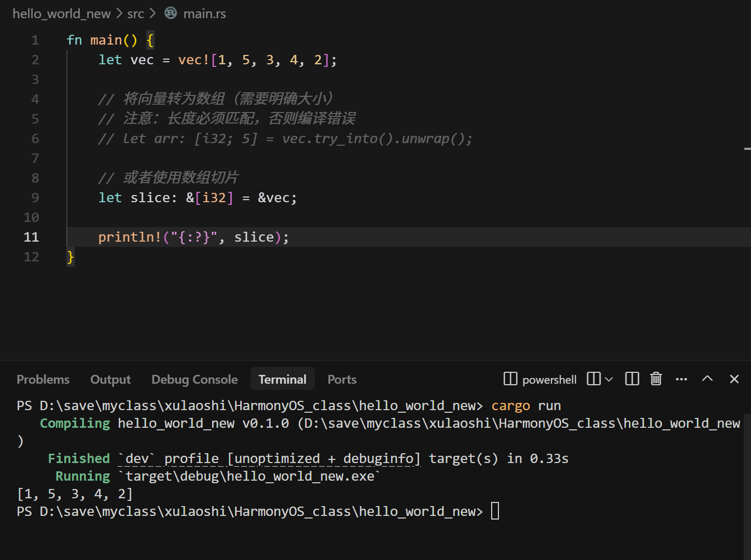Click the Rust file icon in breadcrumb
This screenshot has height=560, width=751.
171,13
